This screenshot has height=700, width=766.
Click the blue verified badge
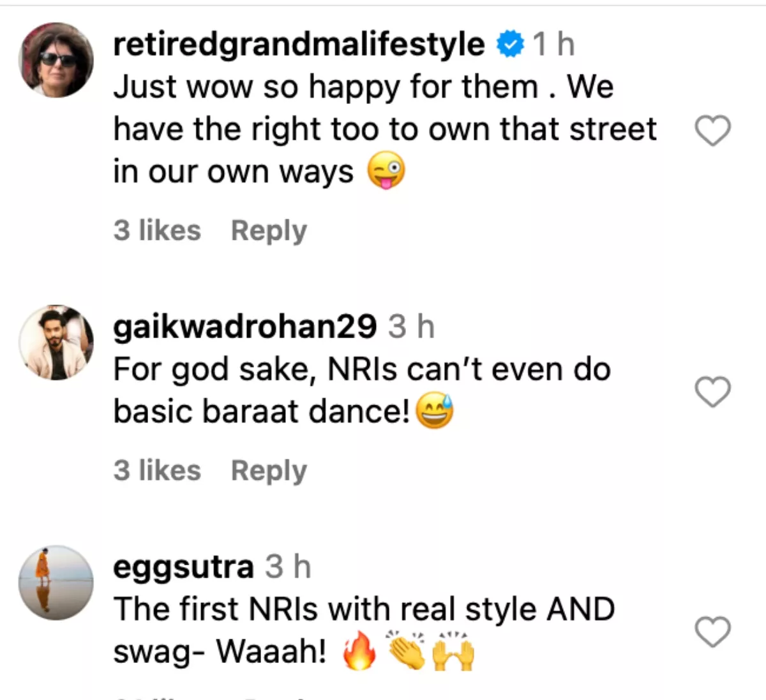pyautogui.click(x=510, y=44)
